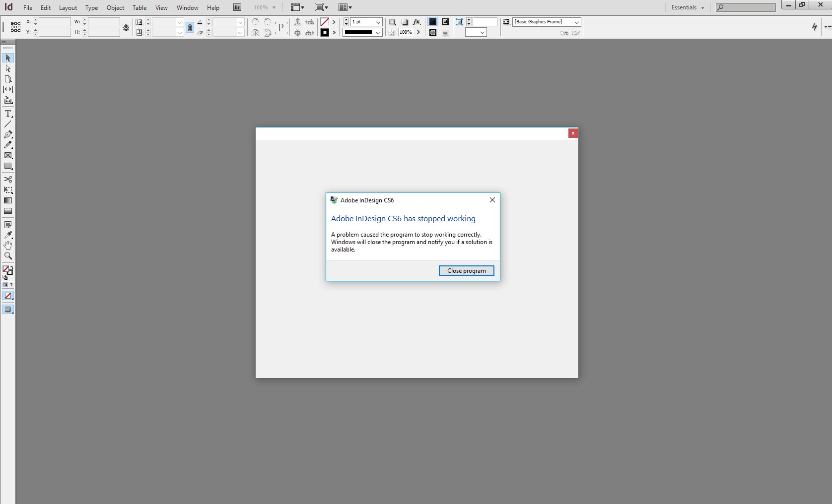
Task: Select the Content Collector tool
Action: [x=8, y=100]
